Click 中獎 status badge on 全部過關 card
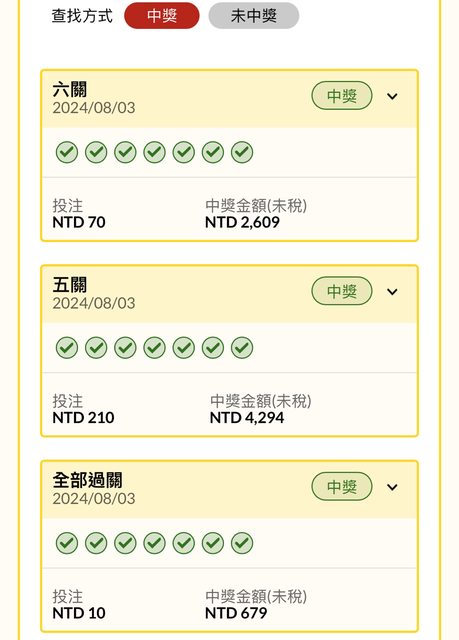The image size is (459, 640). (342, 487)
